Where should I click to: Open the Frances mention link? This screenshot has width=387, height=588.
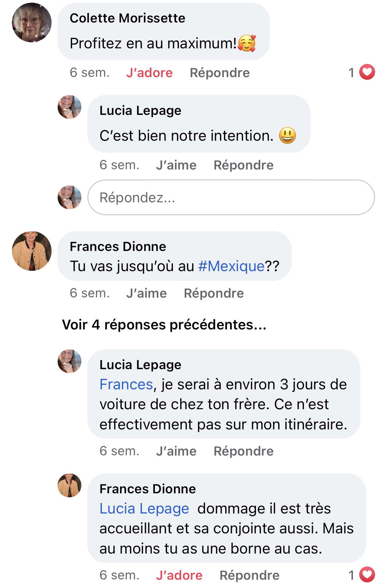tap(126, 385)
